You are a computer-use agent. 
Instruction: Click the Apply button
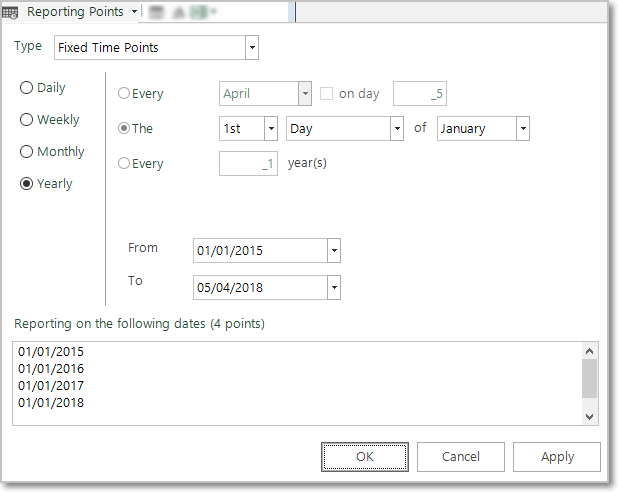coord(557,457)
